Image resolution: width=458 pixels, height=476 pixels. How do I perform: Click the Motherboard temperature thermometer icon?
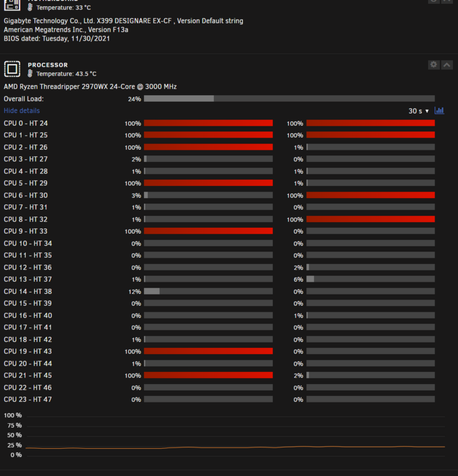(30, 7)
